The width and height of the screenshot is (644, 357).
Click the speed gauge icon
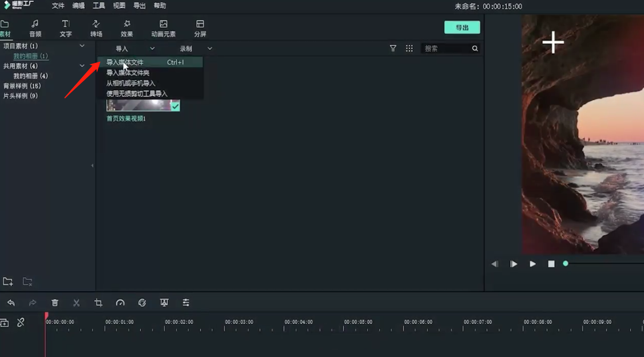tap(120, 303)
